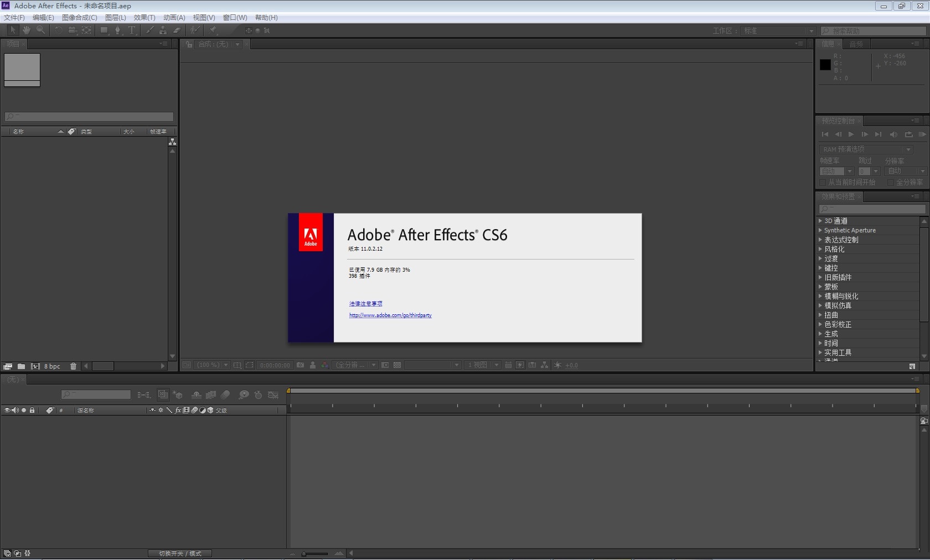This screenshot has height=560, width=930.
Task: Select the Camera tool in the toolbar
Action: pyautogui.click(x=72, y=30)
